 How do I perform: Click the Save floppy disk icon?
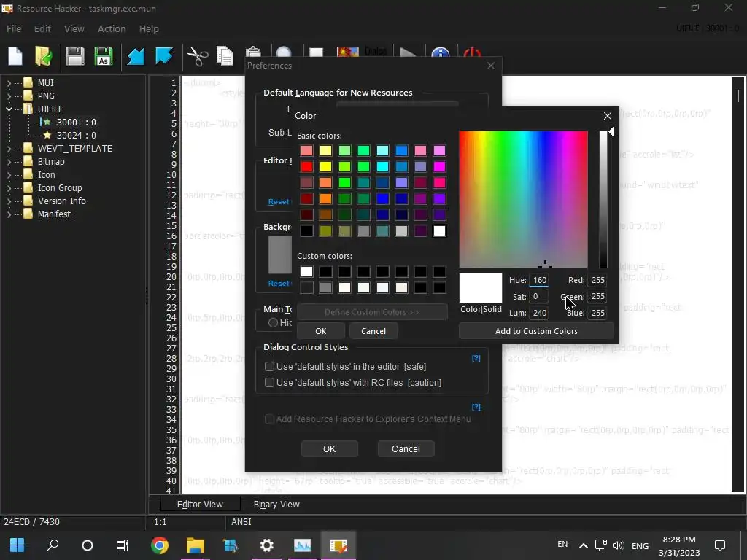(x=75, y=56)
